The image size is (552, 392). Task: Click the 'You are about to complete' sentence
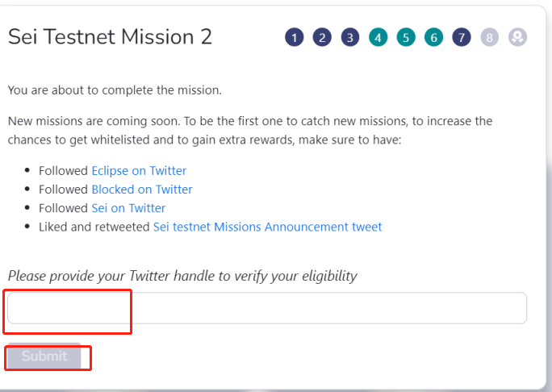pos(115,90)
